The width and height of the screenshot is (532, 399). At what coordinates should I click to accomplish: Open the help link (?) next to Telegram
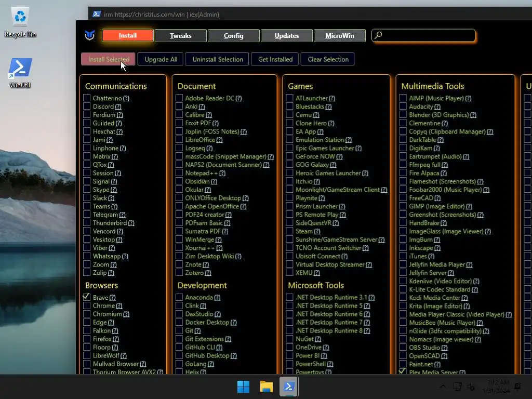(123, 215)
